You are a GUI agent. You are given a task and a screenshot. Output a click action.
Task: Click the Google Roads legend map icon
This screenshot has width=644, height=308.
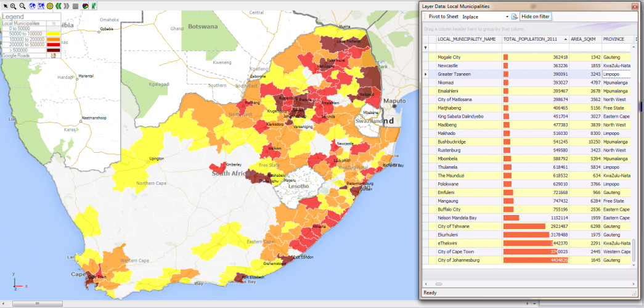[x=54, y=55]
